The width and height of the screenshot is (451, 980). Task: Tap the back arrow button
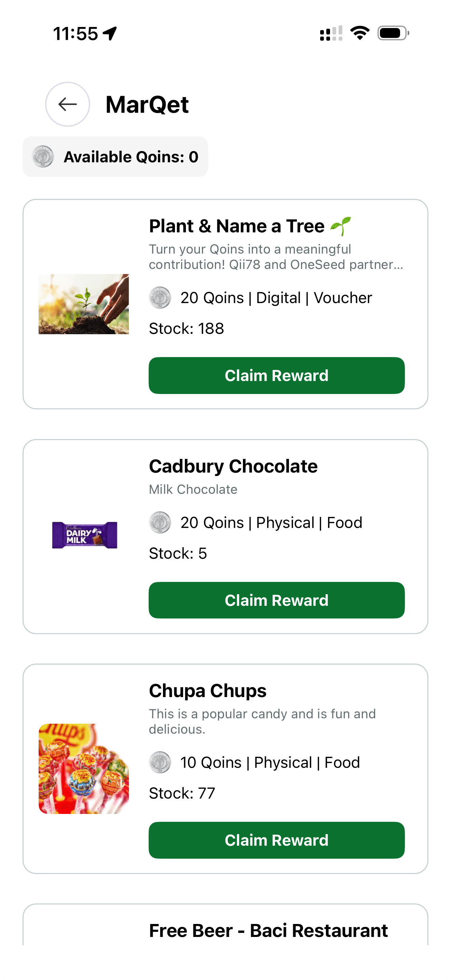click(67, 104)
